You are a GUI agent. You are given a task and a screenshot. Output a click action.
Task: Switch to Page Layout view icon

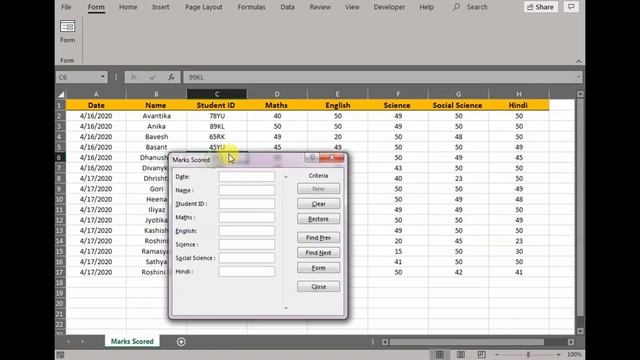pos(461,355)
